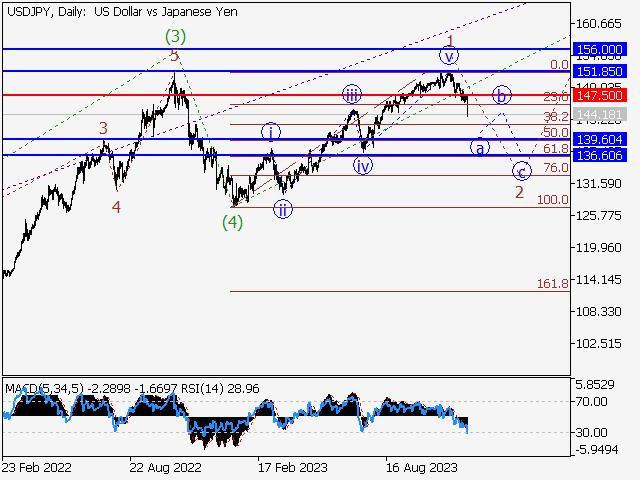Click the RSI(14) 28.96 indicator value

point(220,388)
